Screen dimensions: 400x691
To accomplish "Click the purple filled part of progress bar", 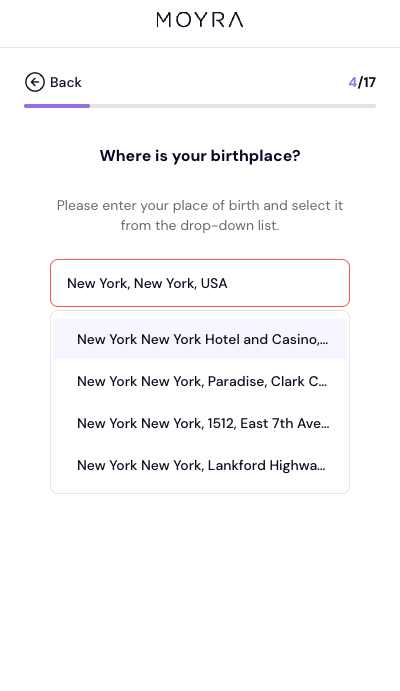I will 57,106.
